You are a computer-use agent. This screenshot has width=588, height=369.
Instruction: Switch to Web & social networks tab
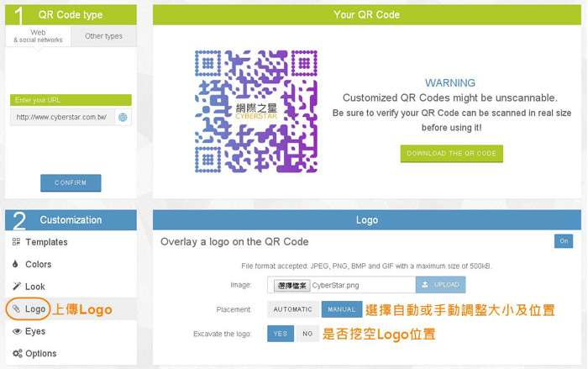[38, 36]
